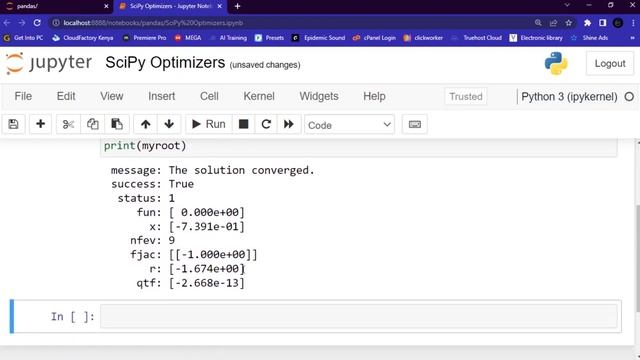Expand the bookmarks overflow chevron

point(632,38)
